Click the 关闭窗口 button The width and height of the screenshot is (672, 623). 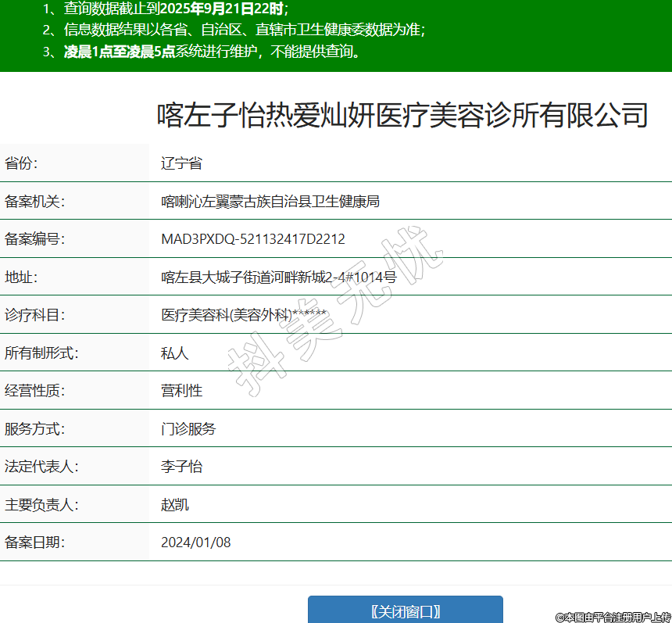pyautogui.click(x=405, y=610)
